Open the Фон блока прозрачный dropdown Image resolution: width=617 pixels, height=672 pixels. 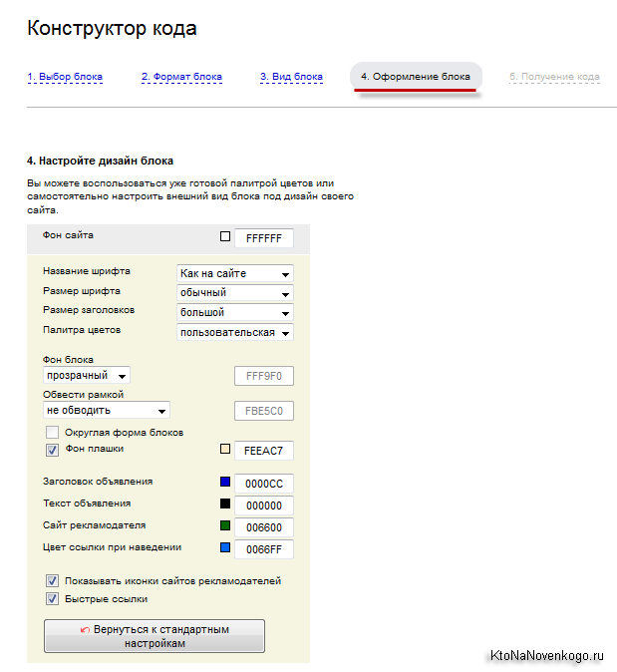click(87, 376)
